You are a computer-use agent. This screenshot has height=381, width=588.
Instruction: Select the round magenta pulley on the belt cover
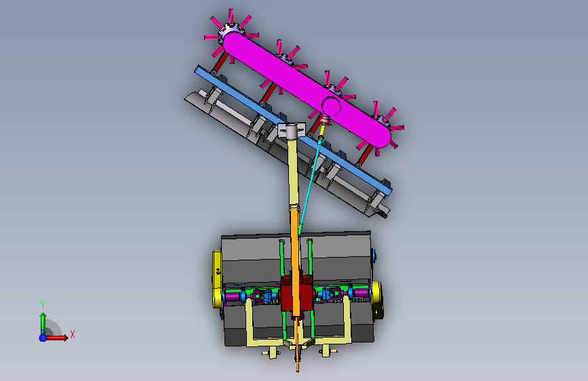click(x=332, y=106)
